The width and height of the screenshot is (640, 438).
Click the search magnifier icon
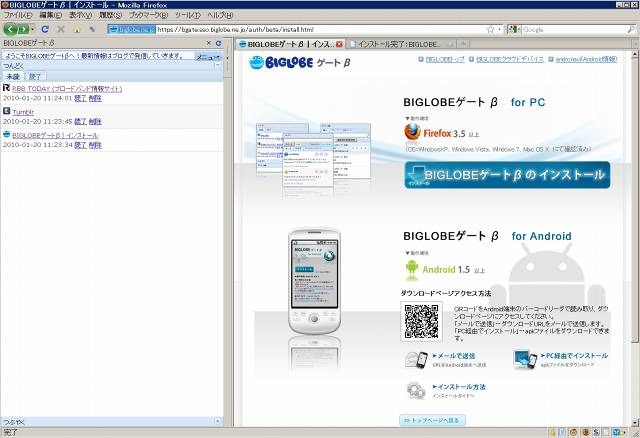631,29
